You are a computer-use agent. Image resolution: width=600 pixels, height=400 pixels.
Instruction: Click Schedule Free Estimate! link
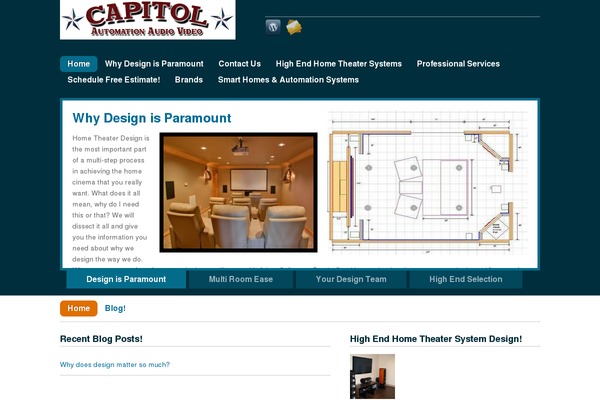point(114,80)
